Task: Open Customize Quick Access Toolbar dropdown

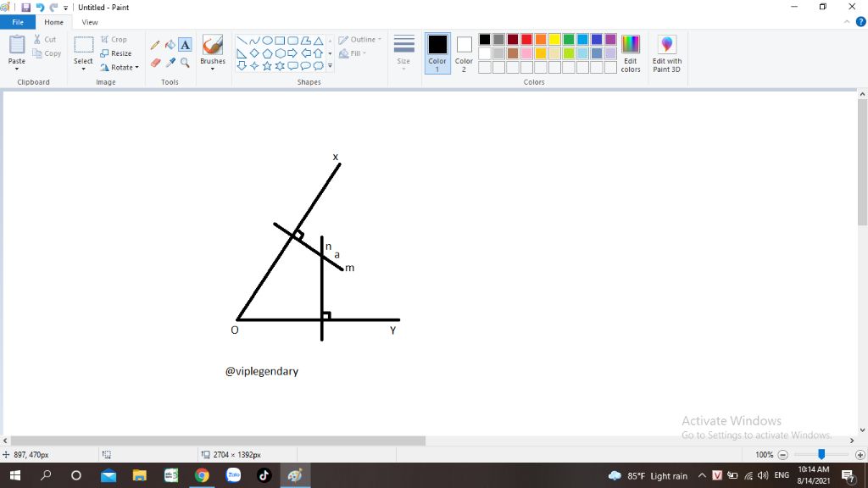Action: (x=65, y=8)
